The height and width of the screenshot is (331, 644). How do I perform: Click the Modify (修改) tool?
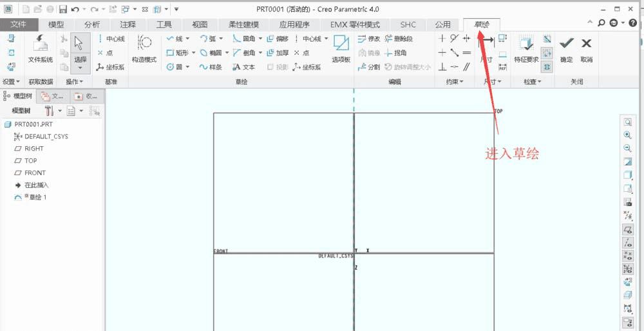(x=369, y=39)
